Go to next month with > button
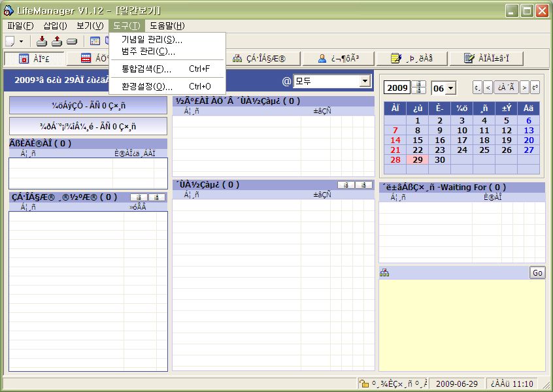Screen dimensions: 553x392 524,88
